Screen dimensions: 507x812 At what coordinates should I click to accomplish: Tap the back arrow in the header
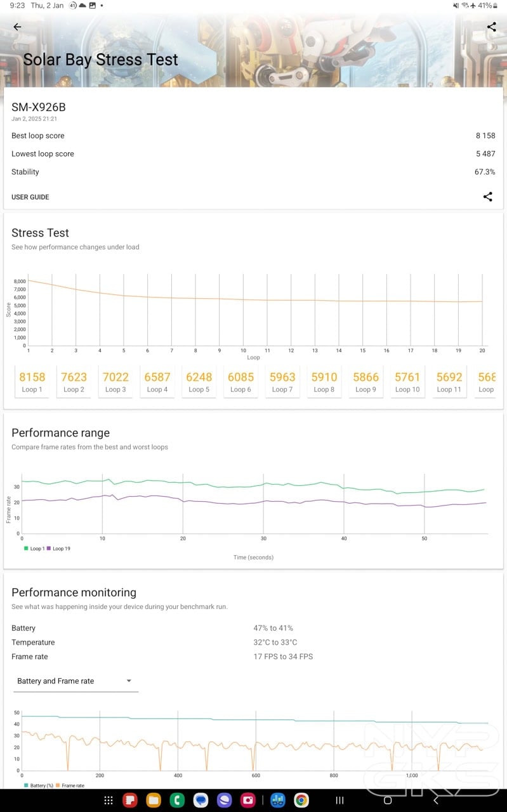click(x=17, y=27)
